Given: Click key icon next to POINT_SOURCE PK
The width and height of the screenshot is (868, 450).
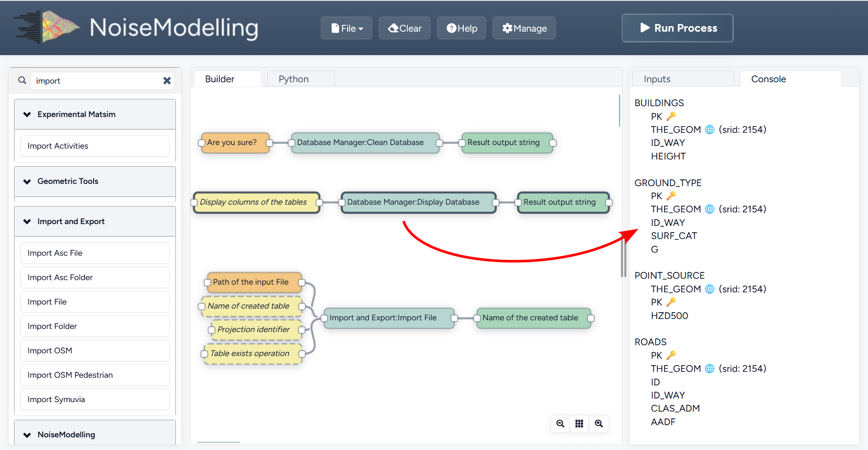Looking at the screenshot, I should [671, 302].
